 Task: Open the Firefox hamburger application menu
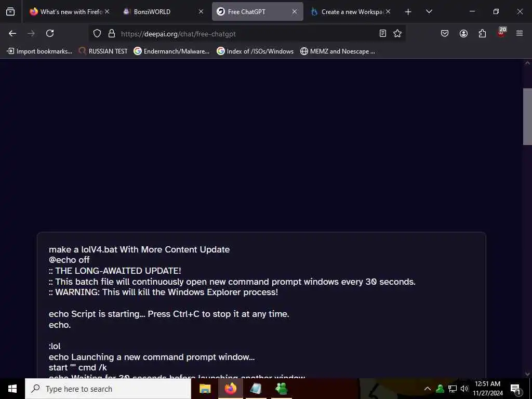[x=520, y=33]
